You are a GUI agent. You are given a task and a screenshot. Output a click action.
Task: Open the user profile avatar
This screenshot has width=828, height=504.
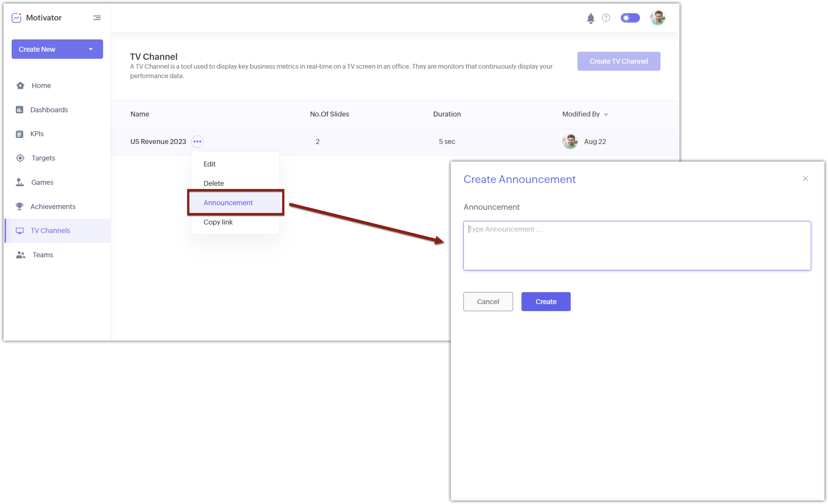click(657, 18)
